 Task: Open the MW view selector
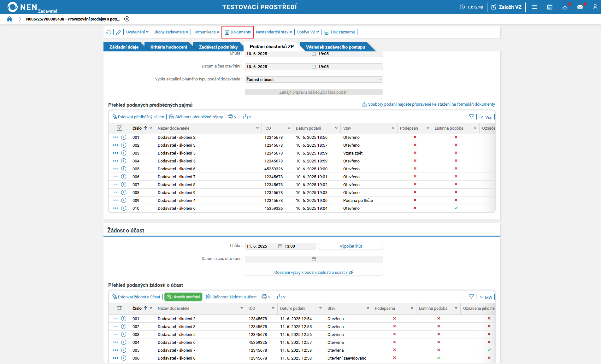(486, 297)
